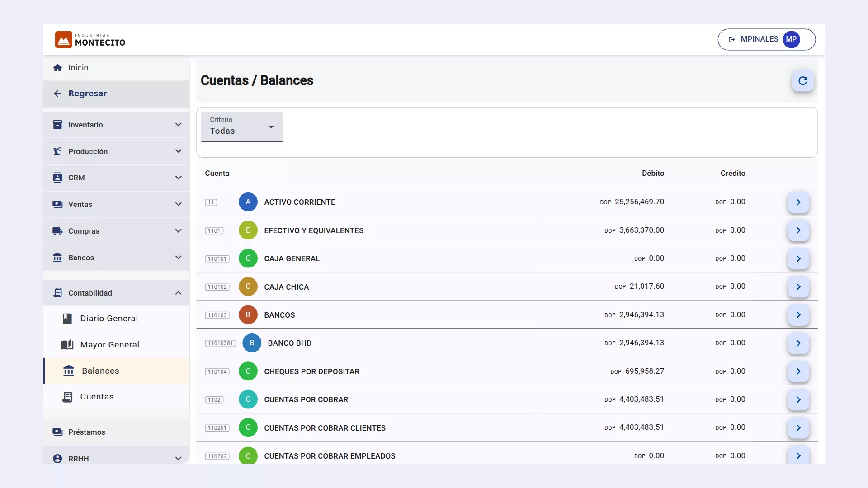The image size is (868, 488).
Task: Click the 110103 account code badge
Action: click(217, 315)
